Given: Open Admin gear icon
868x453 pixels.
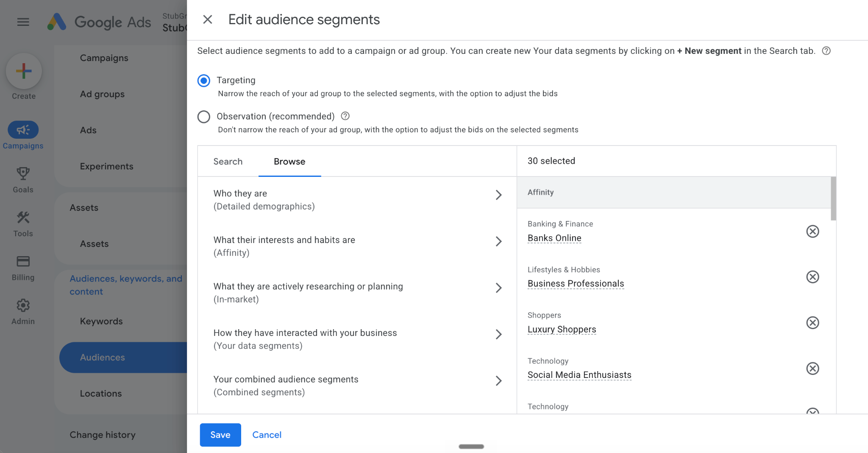Looking at the screenshot, I should coord(23,305).
